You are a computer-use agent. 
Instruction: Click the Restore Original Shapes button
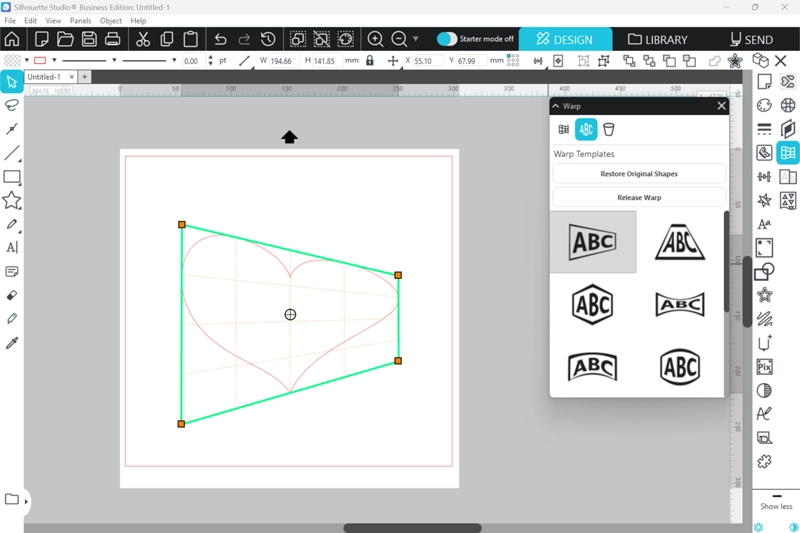coord(638,174)
